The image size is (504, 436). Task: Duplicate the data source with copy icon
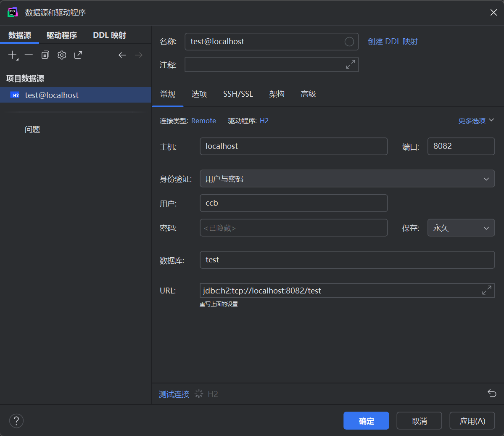pyautogui.click(x=45, y=55)
